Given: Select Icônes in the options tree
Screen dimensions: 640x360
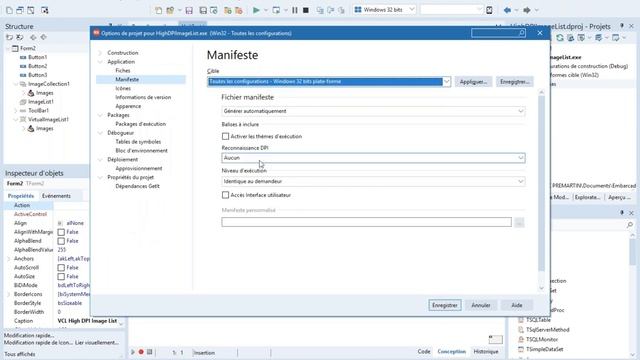Looking at the screenshot, I should pos(123,88).
